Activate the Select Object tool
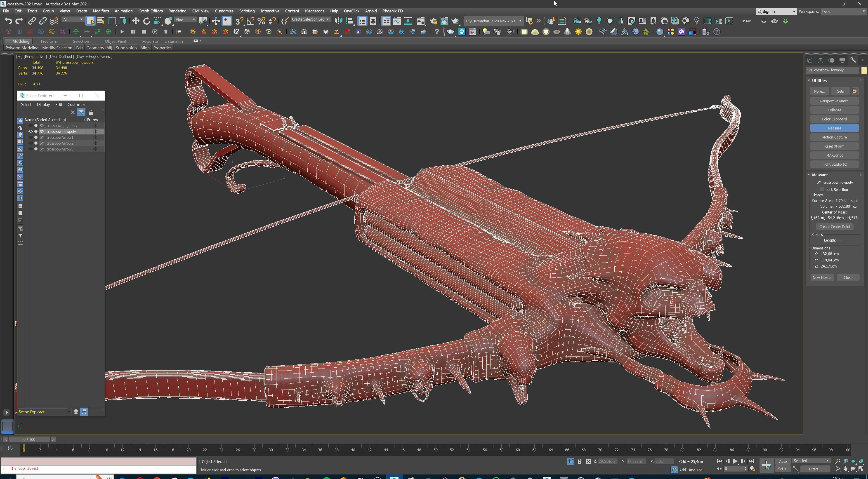 pos(90,21)
